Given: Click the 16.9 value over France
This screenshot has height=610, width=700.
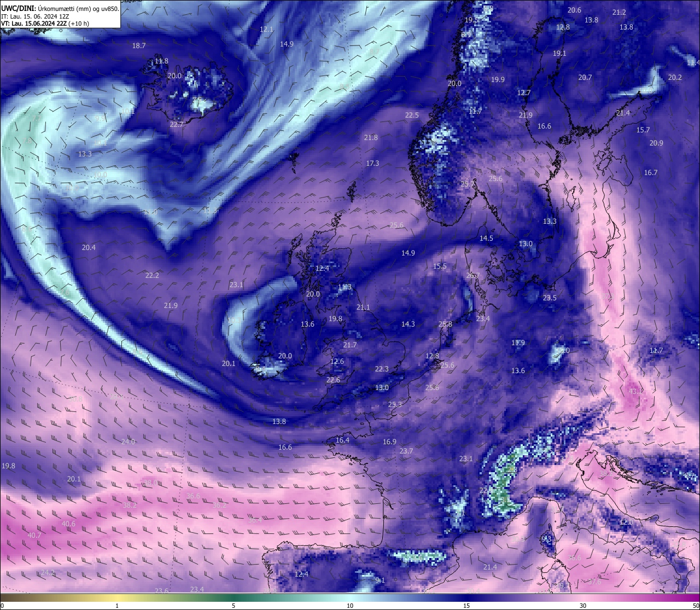Looking at the screenshot, I should click(389, 442).
